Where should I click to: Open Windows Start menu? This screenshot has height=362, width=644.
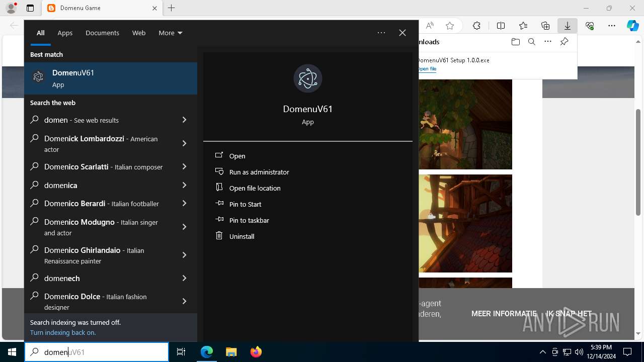12,352
